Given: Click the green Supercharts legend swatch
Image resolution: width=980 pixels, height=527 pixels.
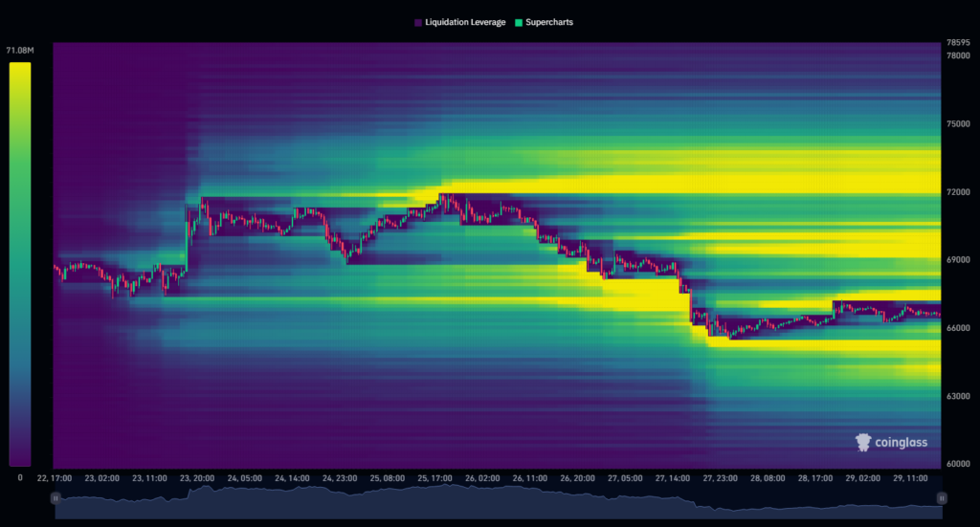Looking at the screenshot, I should pyautogui.click(x=519, y=22).
